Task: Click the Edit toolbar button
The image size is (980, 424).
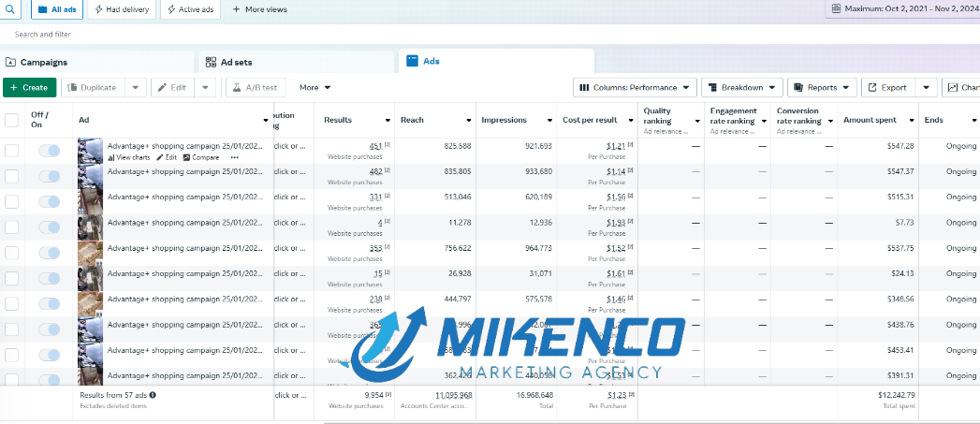Action: tap(172, 88)
